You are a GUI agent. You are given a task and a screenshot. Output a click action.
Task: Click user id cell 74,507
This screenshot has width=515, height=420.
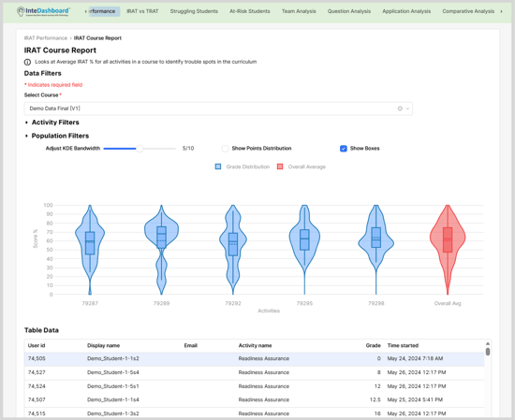coord(37,400)
